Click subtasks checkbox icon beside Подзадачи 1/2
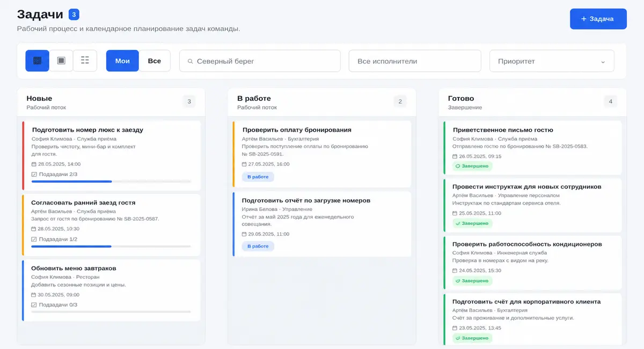Screen dimensions: 644x349 pos(34,239)
